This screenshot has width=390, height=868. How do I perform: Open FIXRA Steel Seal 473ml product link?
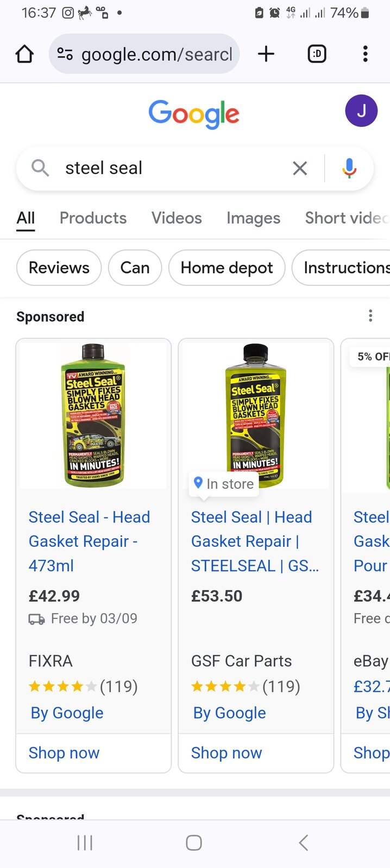[89, 541]
